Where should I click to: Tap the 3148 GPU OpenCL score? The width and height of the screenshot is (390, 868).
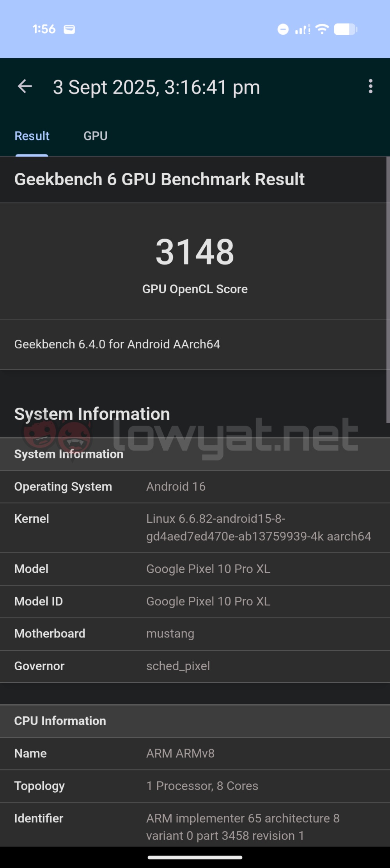coord(195,252)
